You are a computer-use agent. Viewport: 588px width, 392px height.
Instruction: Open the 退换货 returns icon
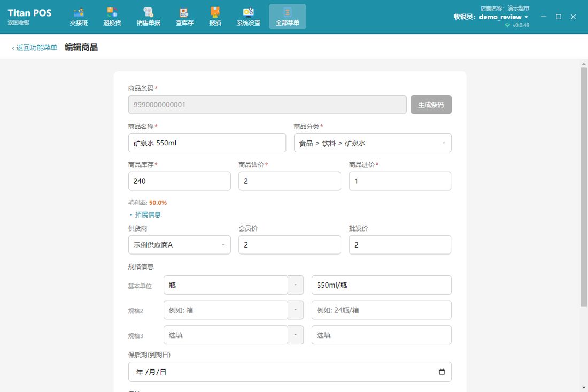112,17
